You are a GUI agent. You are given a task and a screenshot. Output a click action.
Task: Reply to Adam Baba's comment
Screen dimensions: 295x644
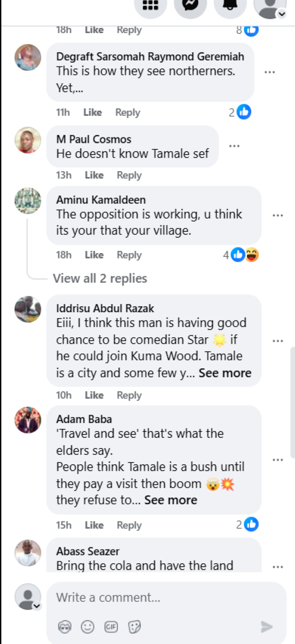[x=129, y=525]
